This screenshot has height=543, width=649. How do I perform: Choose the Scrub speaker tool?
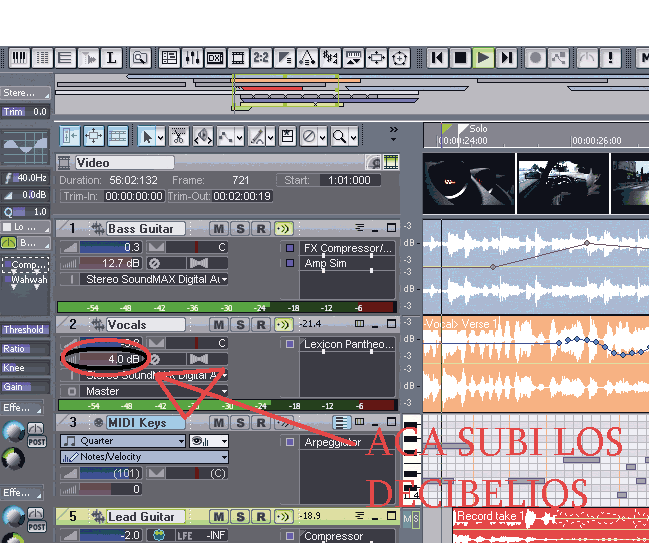[x=203, y=136]
